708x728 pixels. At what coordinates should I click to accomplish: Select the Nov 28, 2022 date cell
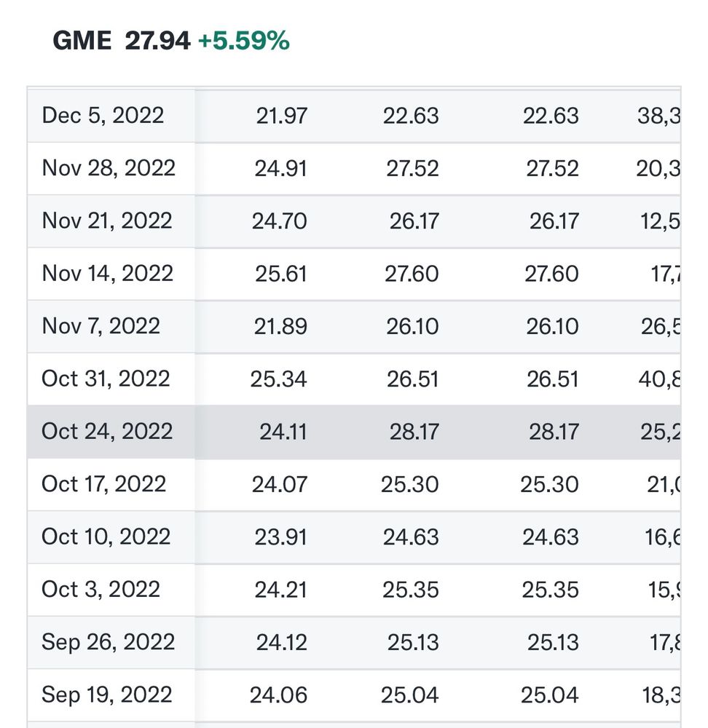pos(109,168)
